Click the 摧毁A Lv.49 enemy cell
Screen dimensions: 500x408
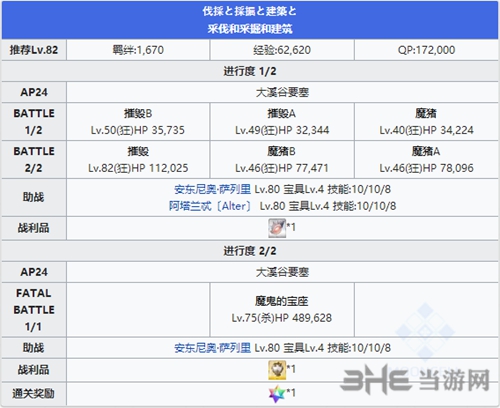pyautogui.click(x=282, y=122)
